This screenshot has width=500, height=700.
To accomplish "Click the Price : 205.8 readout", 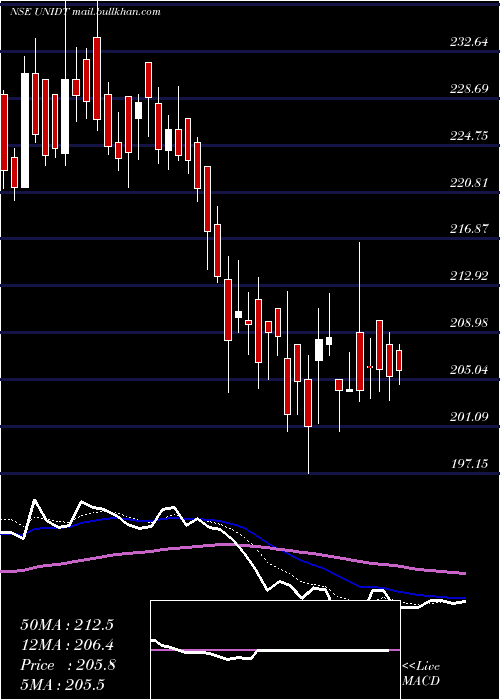I will (x=68, y=665).
